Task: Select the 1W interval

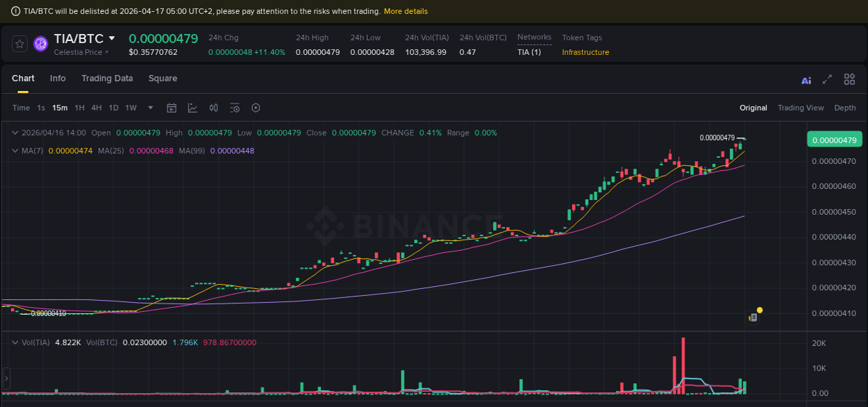Action: [x=131, y=108]
